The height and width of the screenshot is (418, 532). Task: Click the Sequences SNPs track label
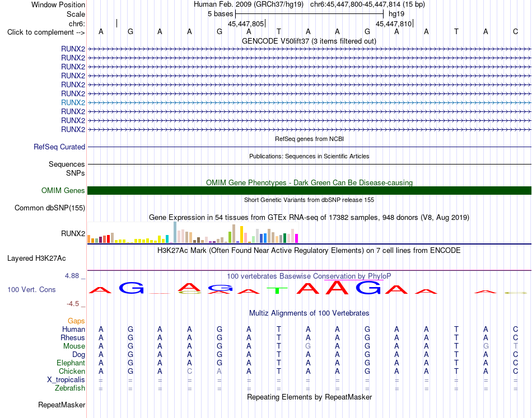[67, 168]
